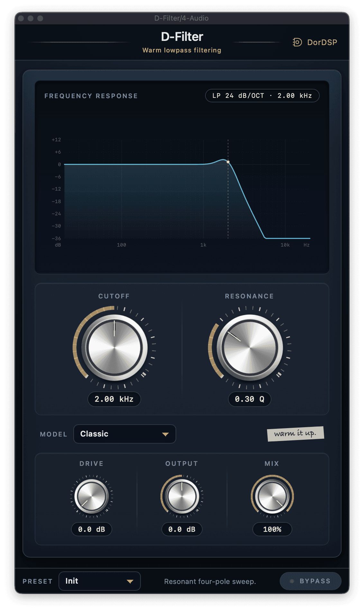Click the 'warm it up.' note
The width and height of the screenshot is (364, 611).
(x=296, y=433)
